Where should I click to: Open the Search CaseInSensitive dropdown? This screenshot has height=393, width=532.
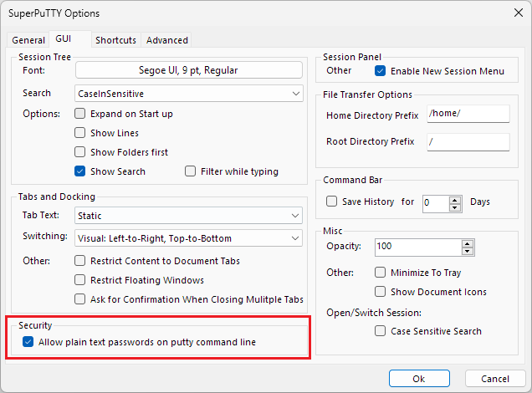[189, 94]
